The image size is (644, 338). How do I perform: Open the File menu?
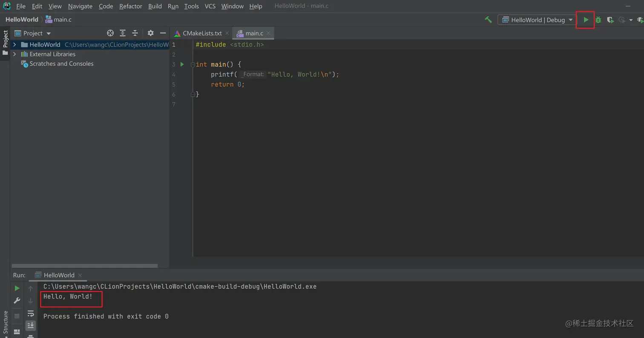(x=21, y=6)
